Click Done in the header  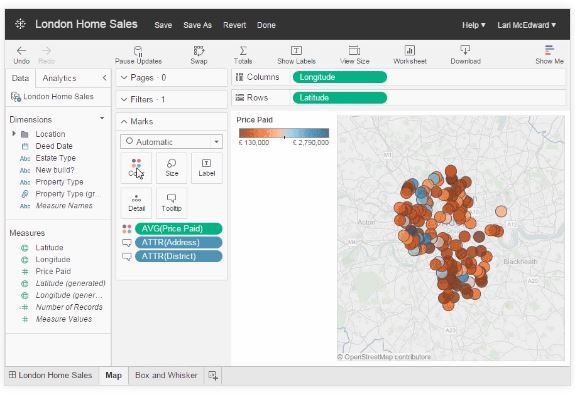click(266, 25)
